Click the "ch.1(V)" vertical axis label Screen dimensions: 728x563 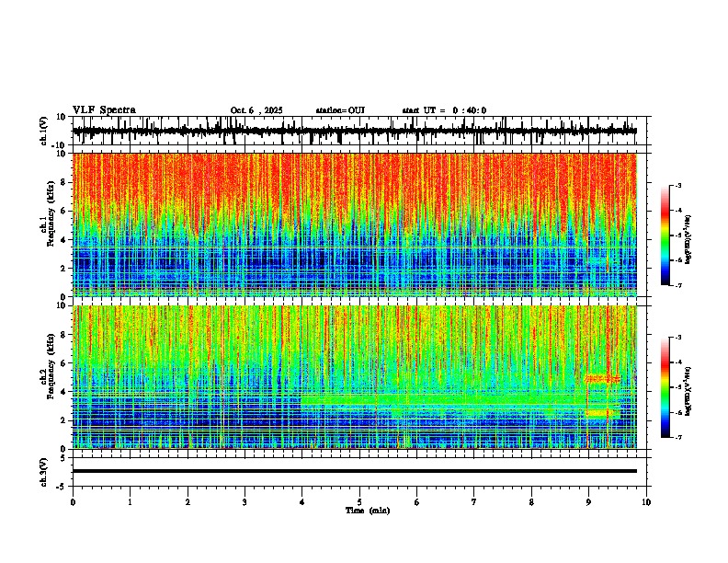click(x=44, y=131)
